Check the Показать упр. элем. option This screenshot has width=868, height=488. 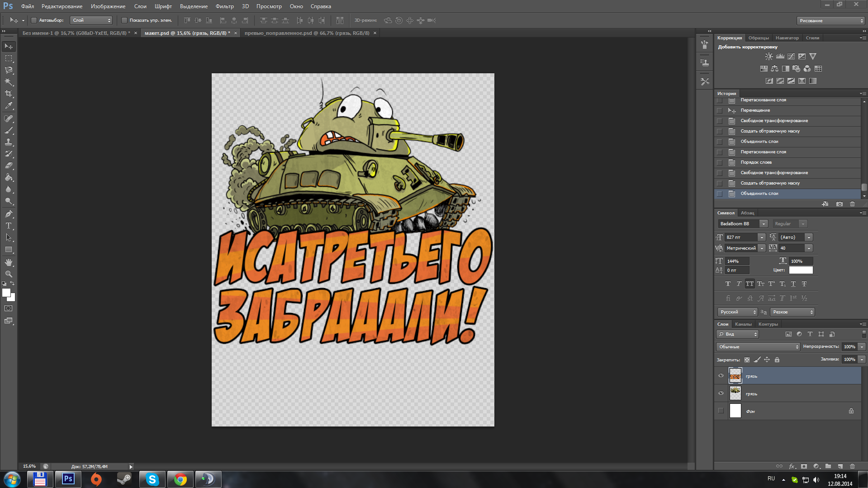point(124,20)
